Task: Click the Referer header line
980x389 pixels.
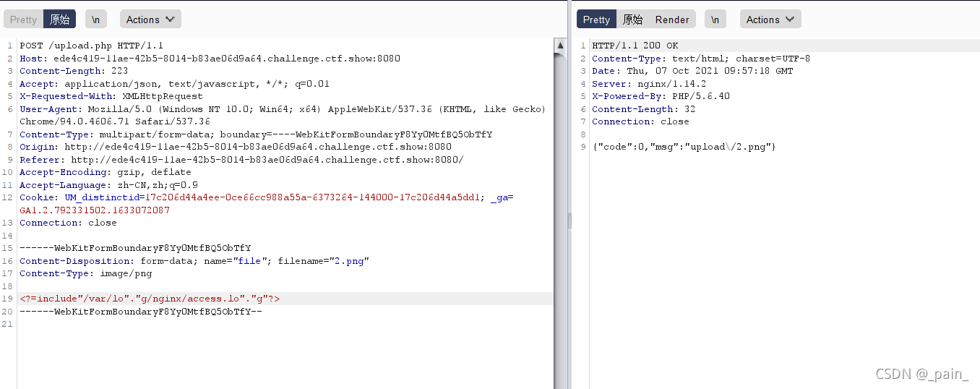Action: click(x=241, y=160)
